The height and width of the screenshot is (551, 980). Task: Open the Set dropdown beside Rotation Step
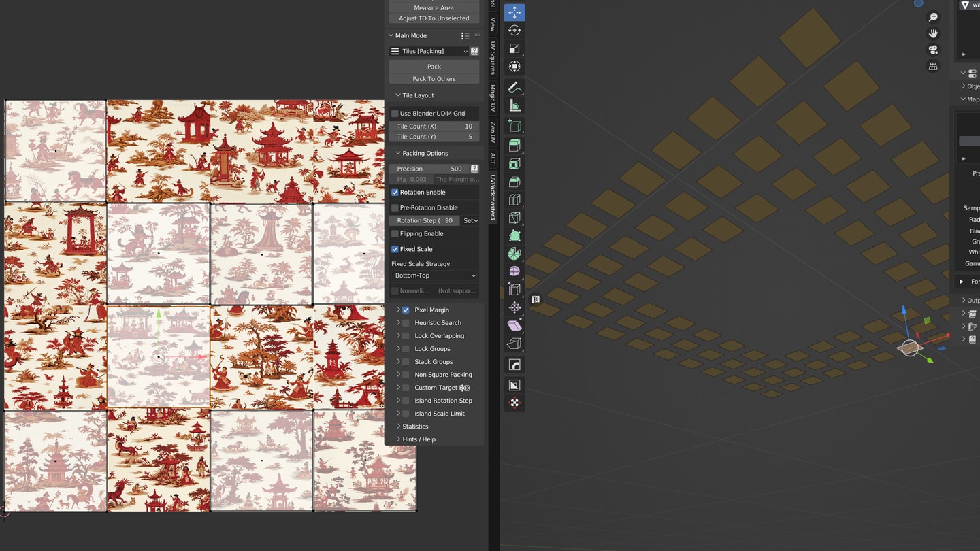click(470, 220)
